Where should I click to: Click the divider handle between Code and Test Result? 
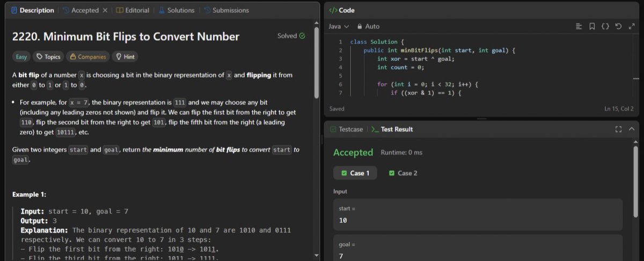481,119
